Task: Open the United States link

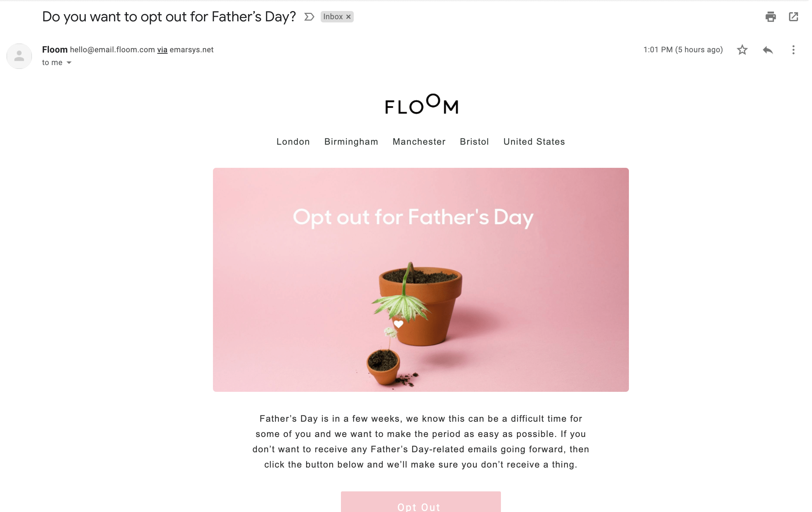Action: 534,142
